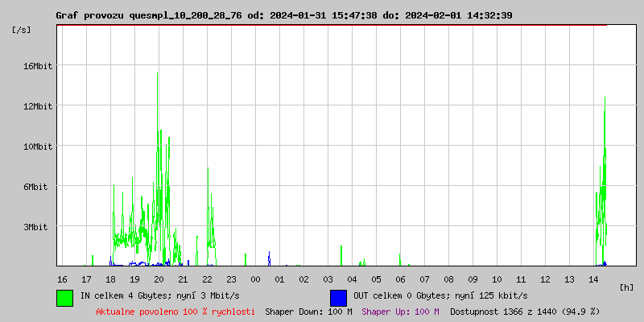The height and width of the screenshot is (322, 644).
Task: Click the blue OUT legend square
Action: [338, 297]
